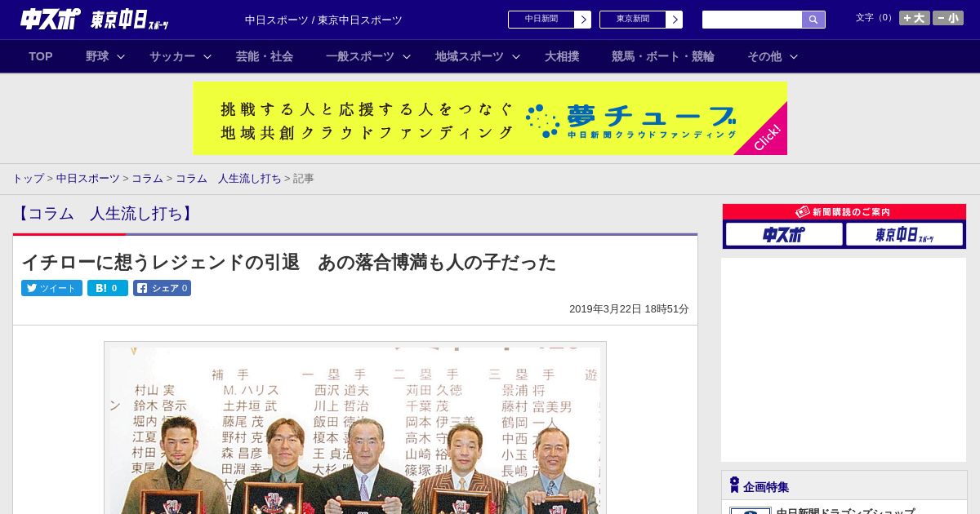Open the 野球 menu
Screen dimensions: 980x514
[97, 56]
